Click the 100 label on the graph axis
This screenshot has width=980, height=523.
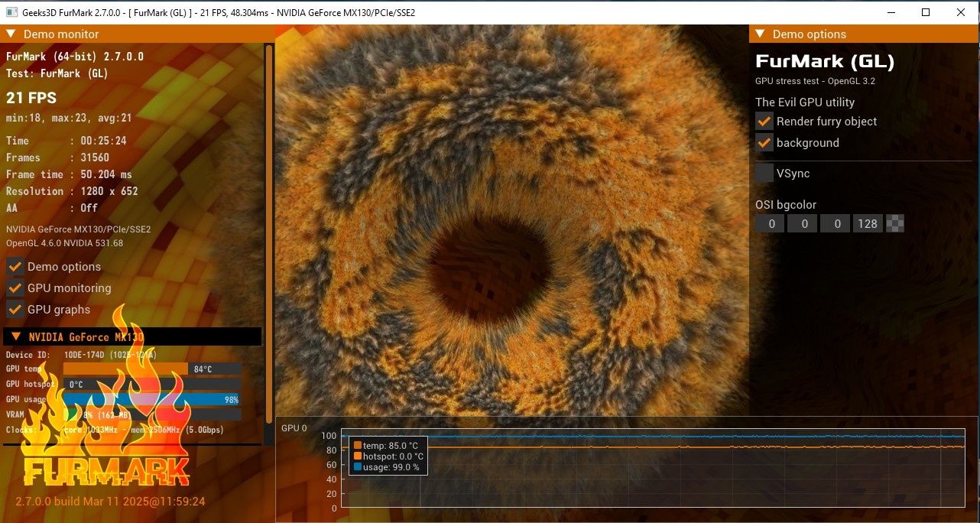point(329,436)
